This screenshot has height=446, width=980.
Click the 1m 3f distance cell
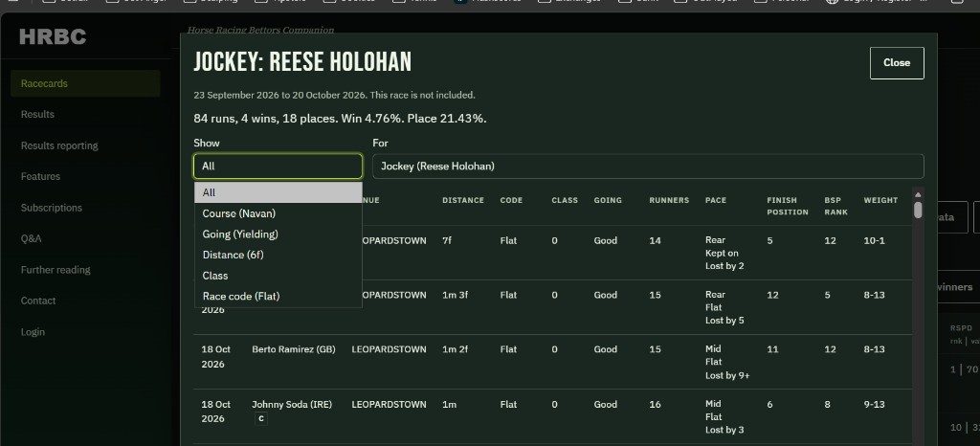tap(455, 295)
